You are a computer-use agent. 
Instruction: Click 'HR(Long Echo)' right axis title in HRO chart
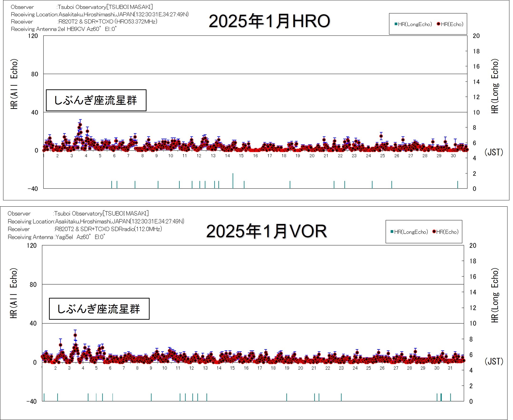tap(495, 86)
